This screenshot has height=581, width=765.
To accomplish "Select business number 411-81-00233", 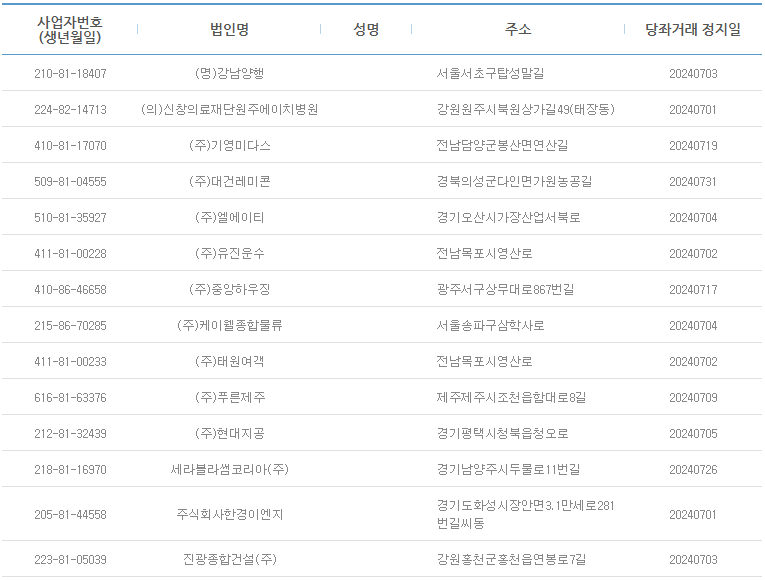I will [70, 362].
